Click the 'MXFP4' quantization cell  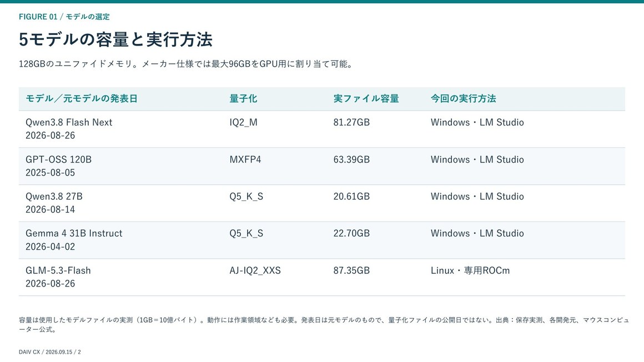pyautogui.click(x=245, y=159)
